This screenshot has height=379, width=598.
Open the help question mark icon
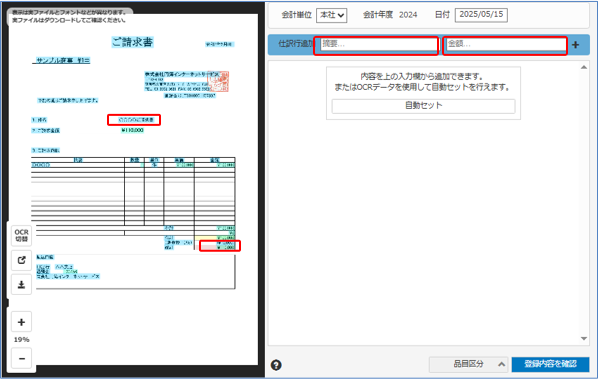276,365
